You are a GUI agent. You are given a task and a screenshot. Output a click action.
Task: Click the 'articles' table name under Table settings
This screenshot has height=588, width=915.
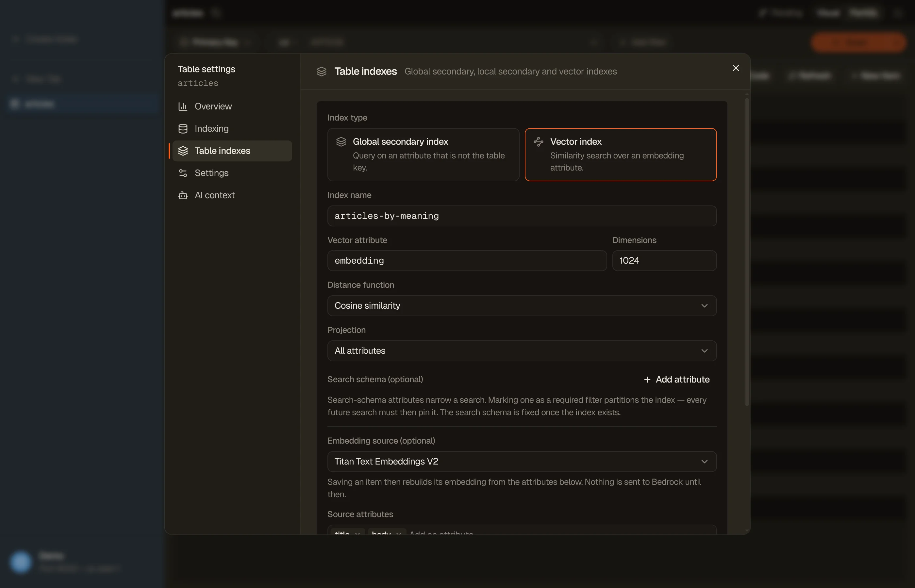tap(198, 83)
